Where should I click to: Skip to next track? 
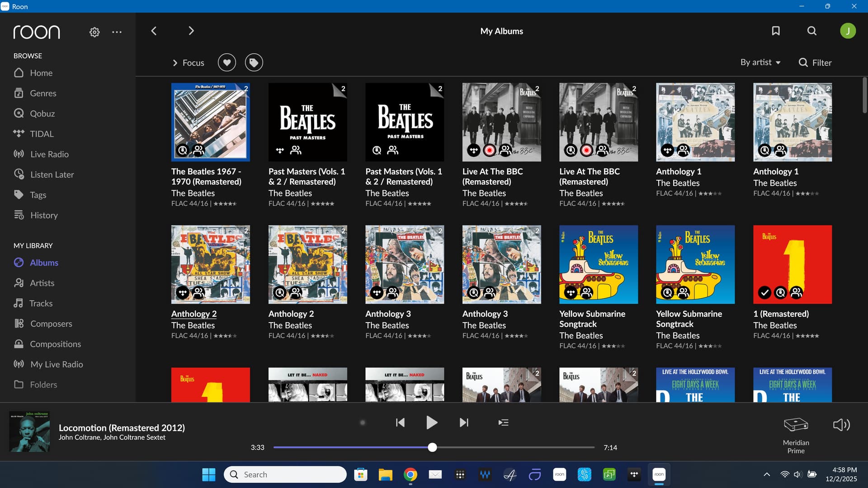pos(464,422)
